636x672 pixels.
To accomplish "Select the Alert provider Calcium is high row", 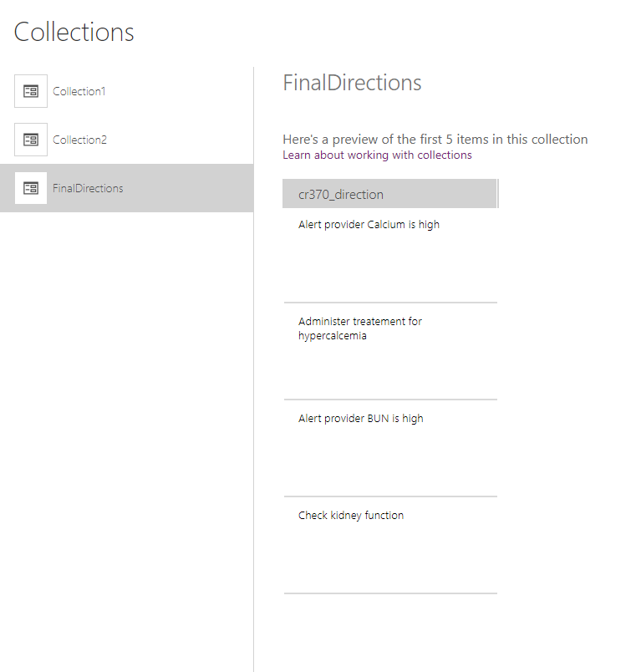I will [369, 225].
